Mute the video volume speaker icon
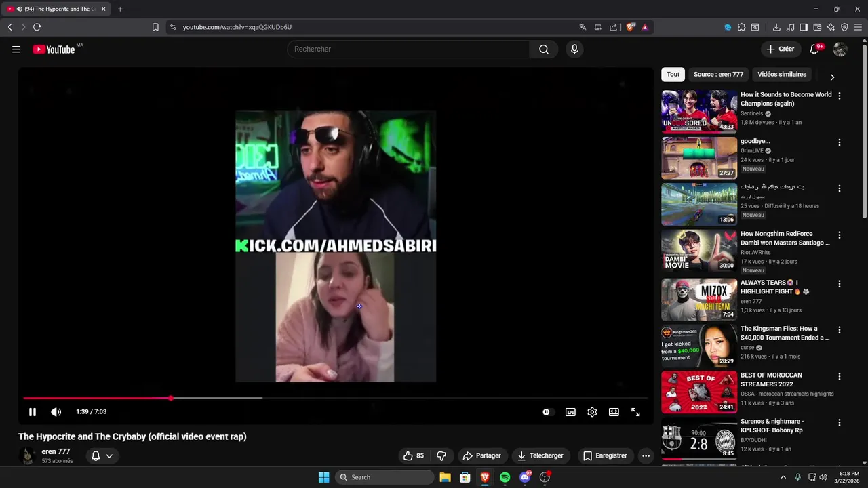Screen dimensions: 868x488 56,412
